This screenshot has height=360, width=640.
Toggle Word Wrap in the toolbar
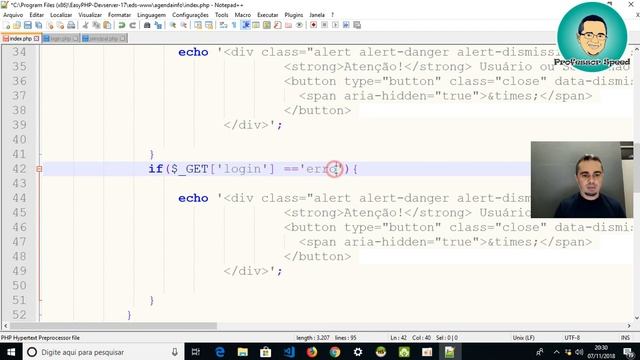point(222,25)
